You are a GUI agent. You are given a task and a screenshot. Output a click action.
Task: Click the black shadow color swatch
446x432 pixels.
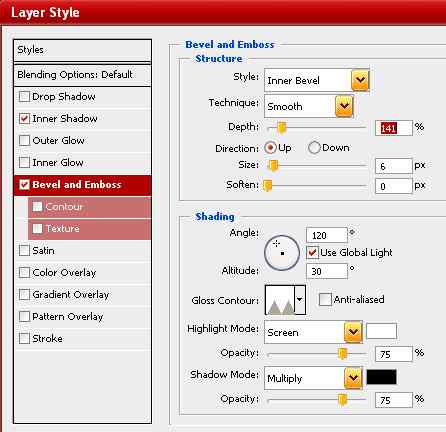click(382, 377)
